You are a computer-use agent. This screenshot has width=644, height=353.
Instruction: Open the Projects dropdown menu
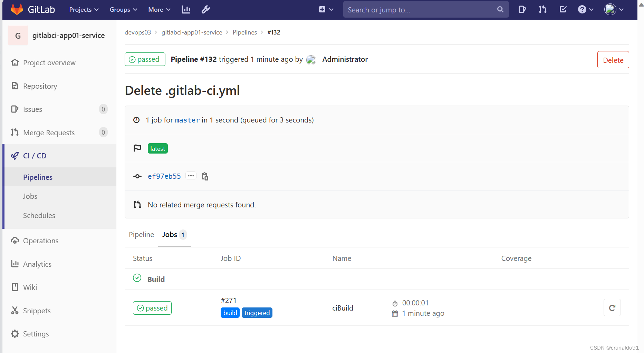pos(84,10)
